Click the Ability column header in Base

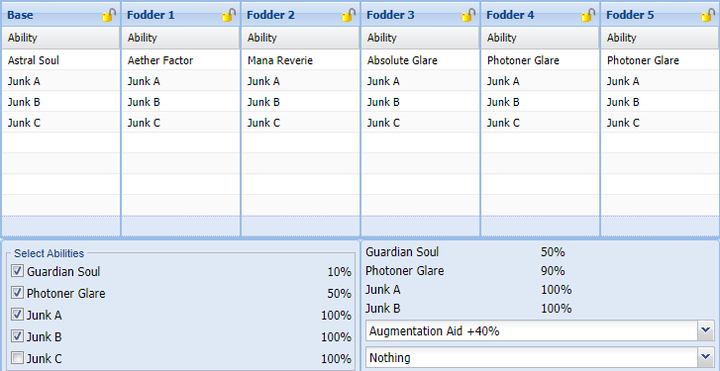(61, 38)
